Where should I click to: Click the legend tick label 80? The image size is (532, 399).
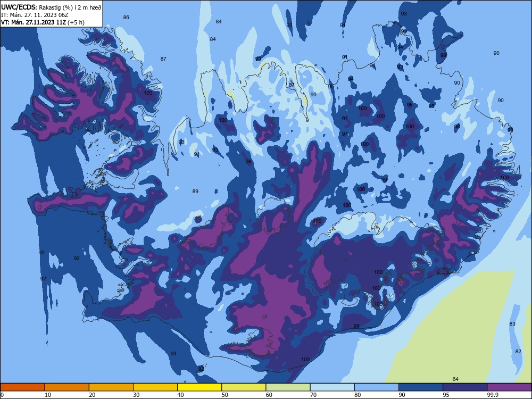358,395
